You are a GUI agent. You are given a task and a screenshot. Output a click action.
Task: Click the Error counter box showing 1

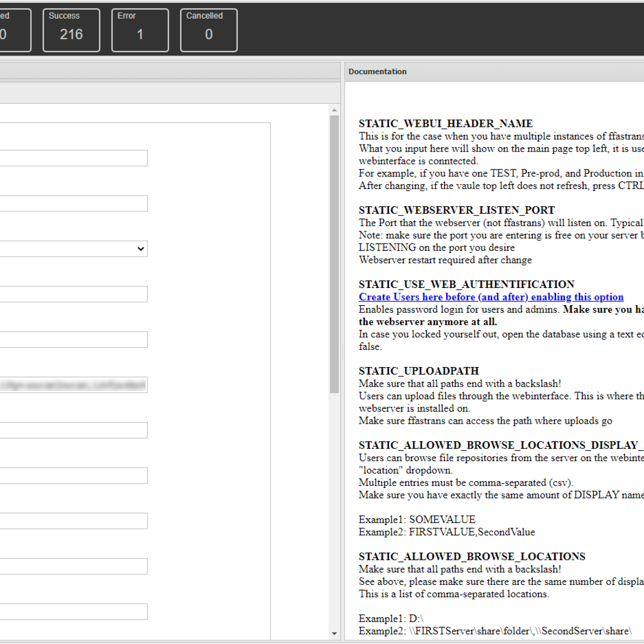click(x=140, y=30)
